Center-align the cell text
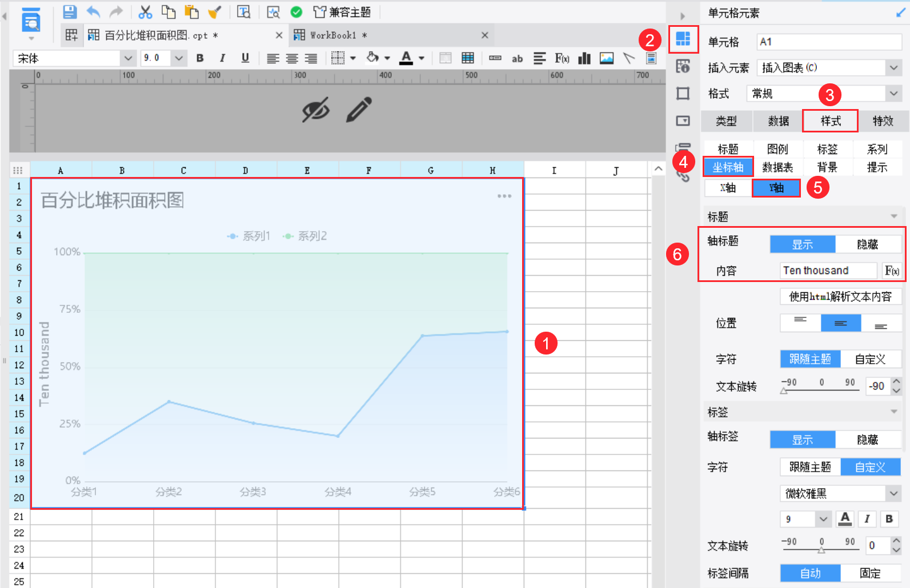 pyautogui.click(x=292, y=58)
